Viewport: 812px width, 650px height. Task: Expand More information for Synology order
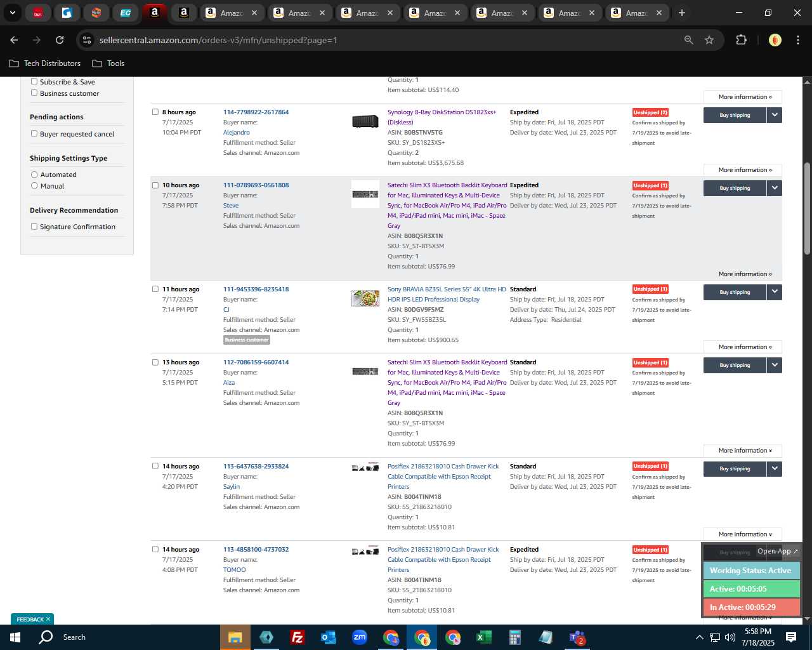pyautogui.click(x=743, y=170)
